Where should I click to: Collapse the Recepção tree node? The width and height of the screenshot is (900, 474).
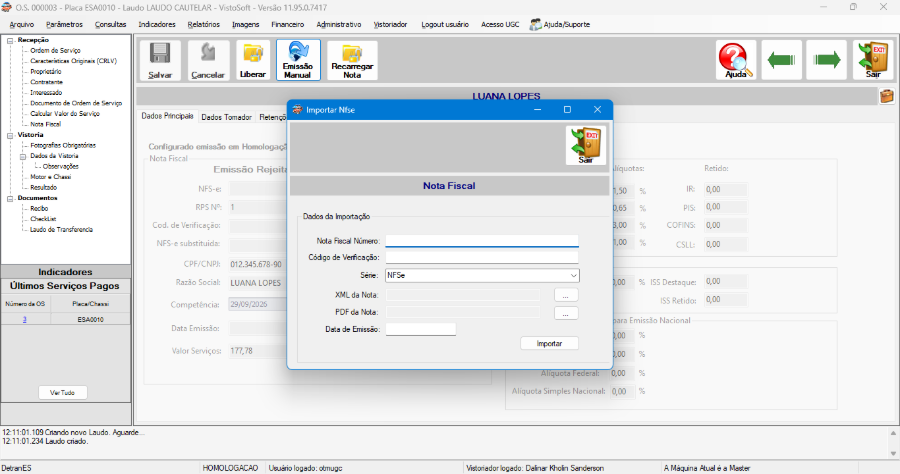pos(10,40)
